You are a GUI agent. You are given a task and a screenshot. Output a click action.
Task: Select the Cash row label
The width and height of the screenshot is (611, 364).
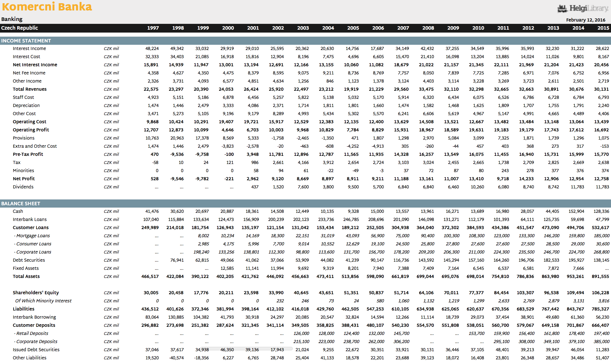coord(18,211)
